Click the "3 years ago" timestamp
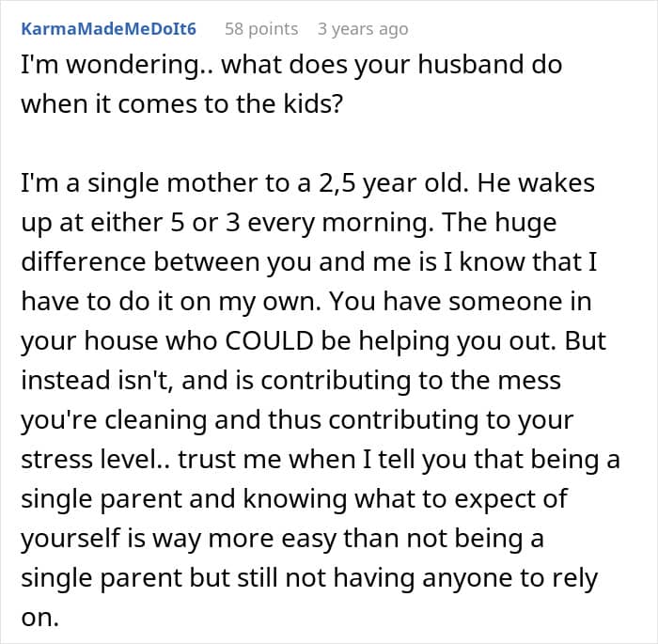This screenshot has height=644, width=658. click(x=363, y=29)
